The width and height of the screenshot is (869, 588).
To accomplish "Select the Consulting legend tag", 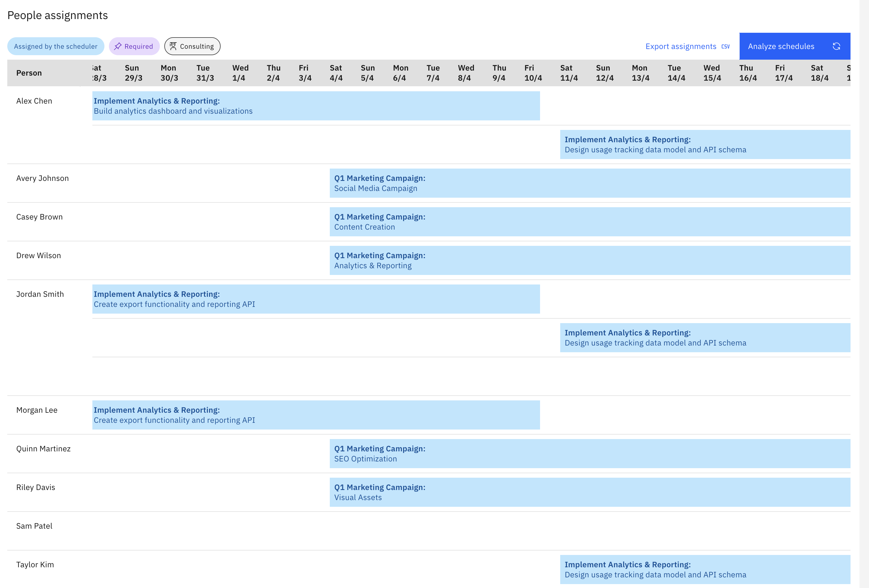I will coord(192,46).
